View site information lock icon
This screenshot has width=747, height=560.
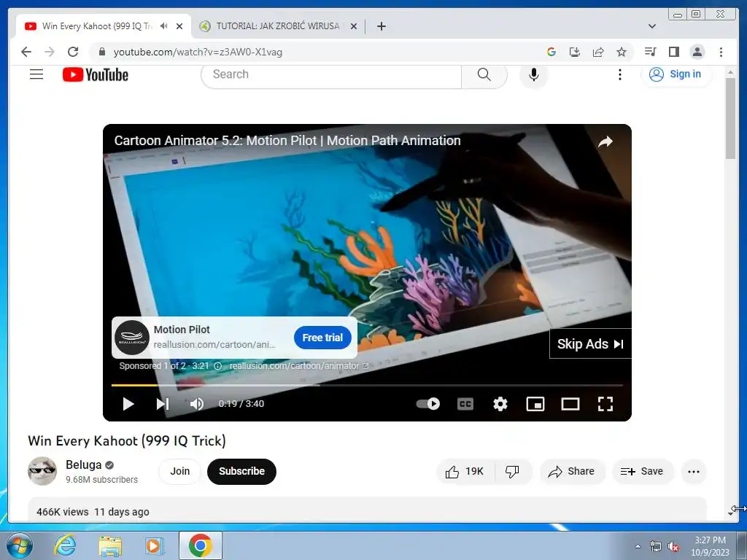(x=101, y=52)
